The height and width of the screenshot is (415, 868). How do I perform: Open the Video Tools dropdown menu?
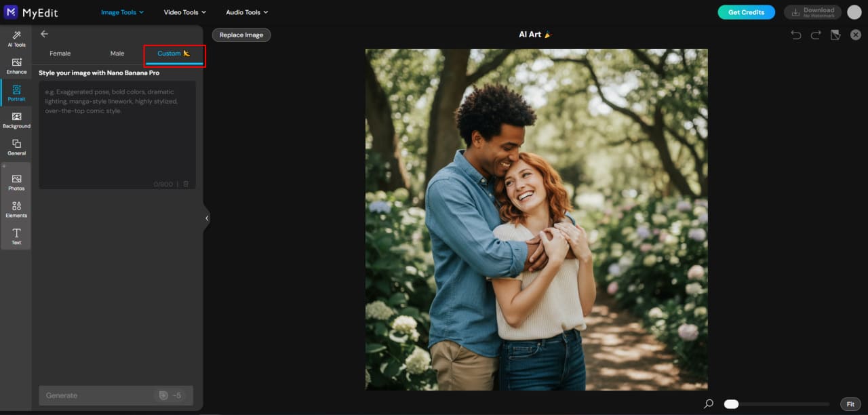pyautogui.click(x=184, y=12)
